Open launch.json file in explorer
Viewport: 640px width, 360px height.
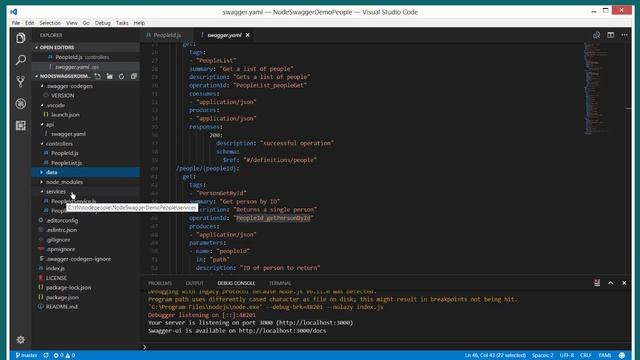click(x=86, y=115)
